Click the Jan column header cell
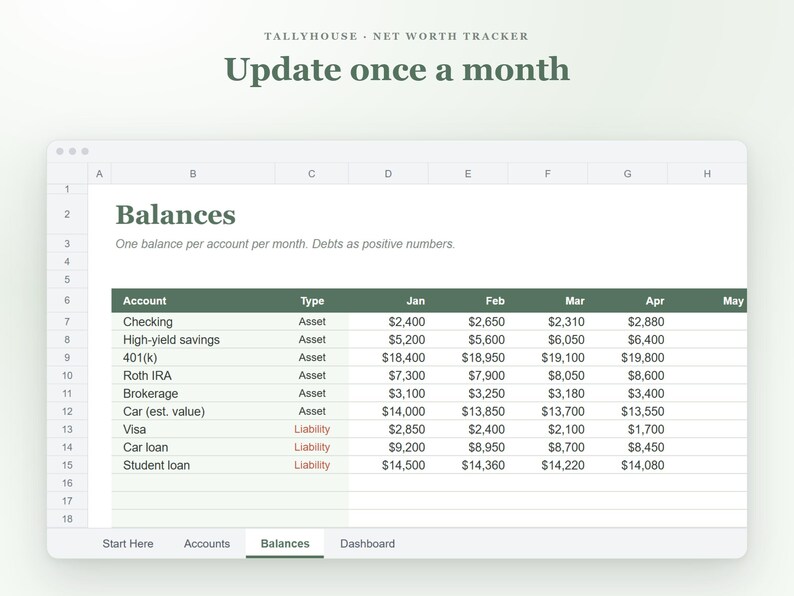The image size is (794, 596). 388,301
